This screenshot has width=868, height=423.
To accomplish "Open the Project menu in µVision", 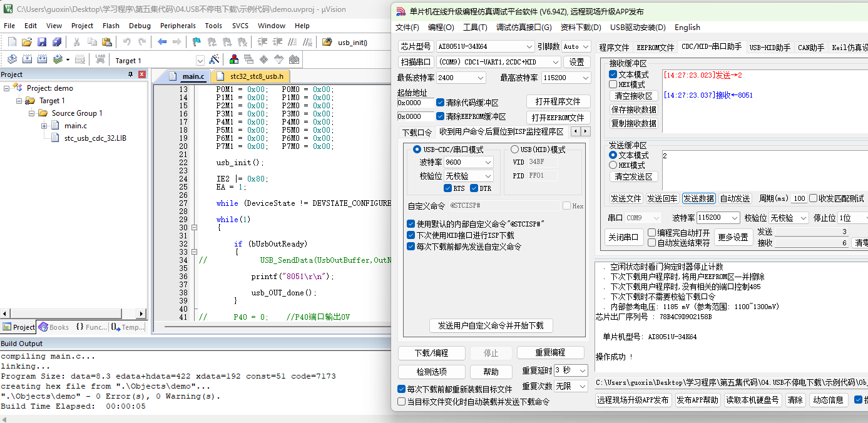I will pyautogui.click(x=82, y=26).
